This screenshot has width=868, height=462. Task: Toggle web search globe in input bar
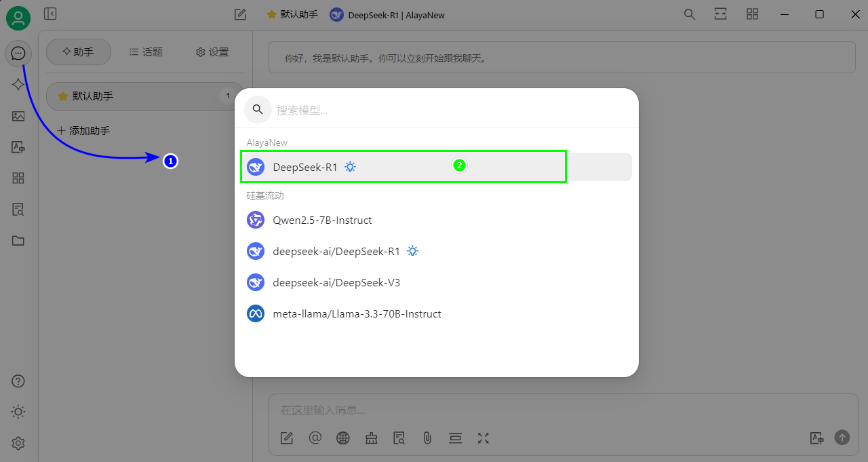pos(343,438)
